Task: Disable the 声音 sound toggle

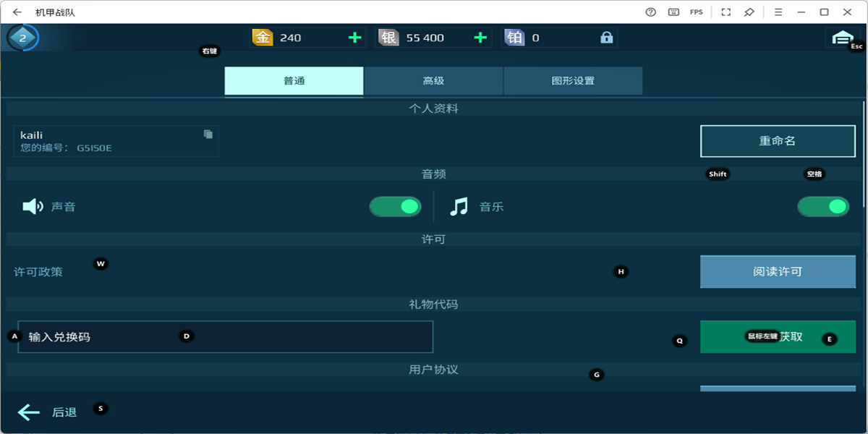Action: 395,206
